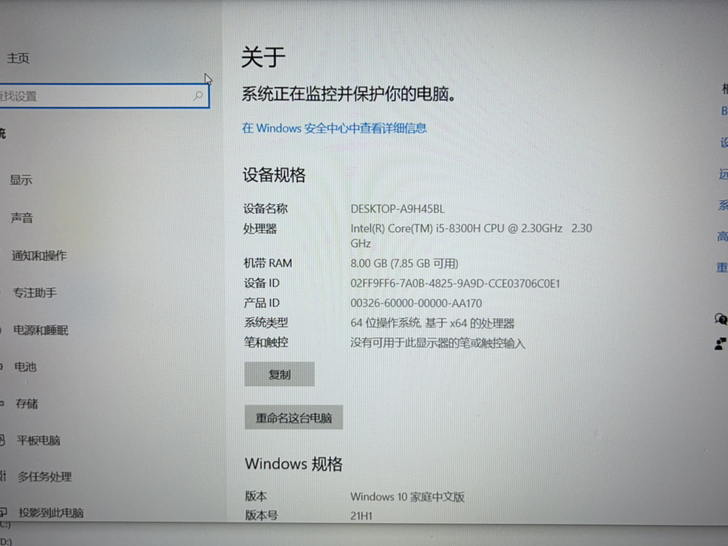Click the 设备 ID label

click(x=262, y=283)
